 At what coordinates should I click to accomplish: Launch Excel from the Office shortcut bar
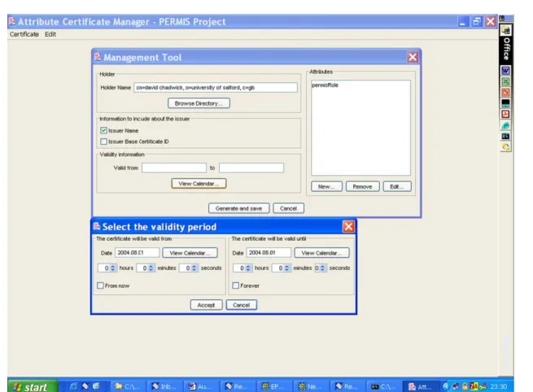[505, 81]
